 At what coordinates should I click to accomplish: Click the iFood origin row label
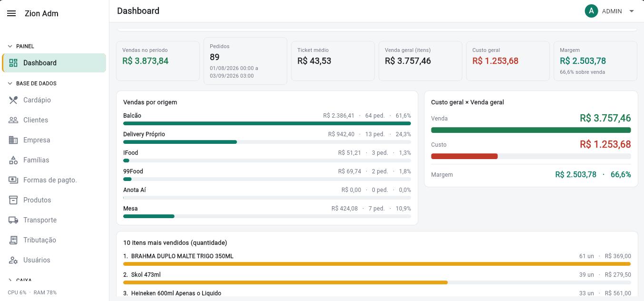pos(131,153)
